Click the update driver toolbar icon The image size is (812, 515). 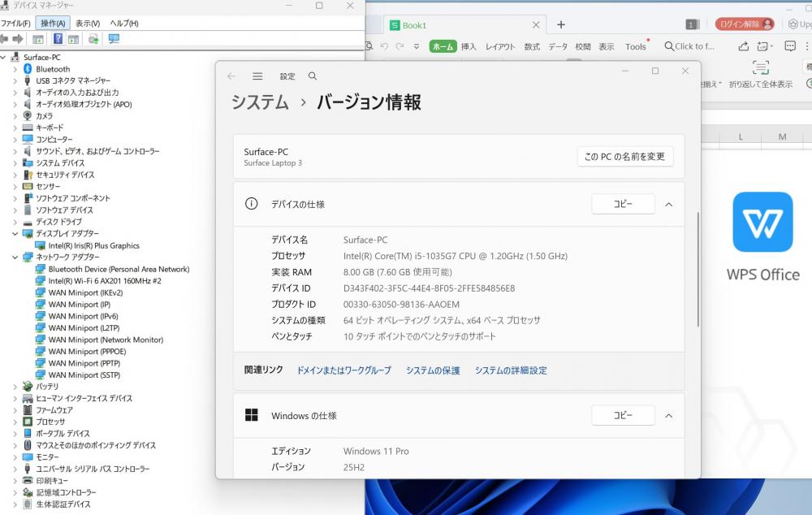pyautogui.click(x=93, y=39)
